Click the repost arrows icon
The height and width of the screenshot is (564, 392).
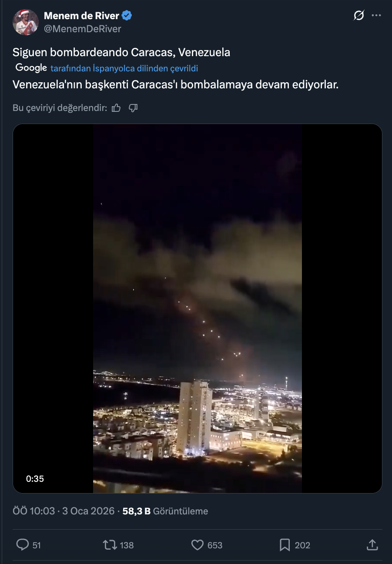coord(109,545)
